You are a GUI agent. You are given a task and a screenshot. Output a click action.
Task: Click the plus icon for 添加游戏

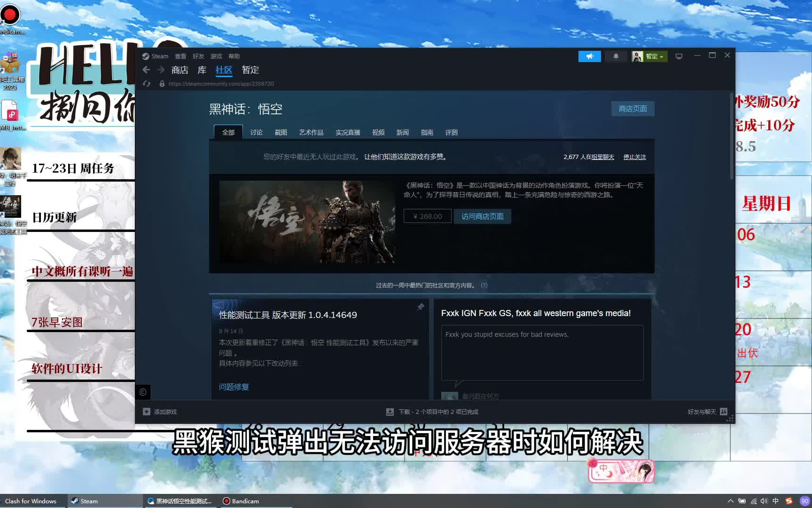click(x=147, y=412)
